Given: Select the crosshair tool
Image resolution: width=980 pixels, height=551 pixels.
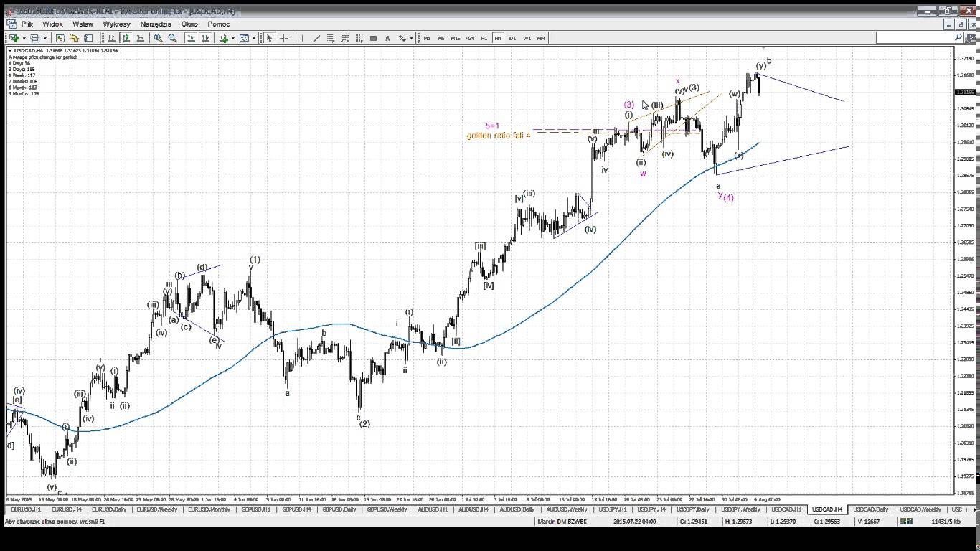Looking at the screenshot, I should tap(283, 38).
